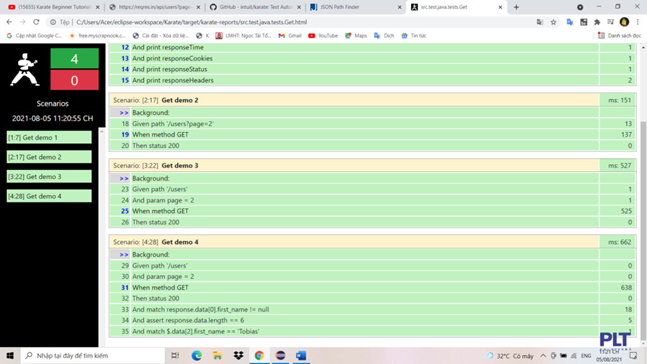The width and height of the screenshot is (647, 364).
Task: Expand Background step in Get demo 4
Action: tap(124, 255)
